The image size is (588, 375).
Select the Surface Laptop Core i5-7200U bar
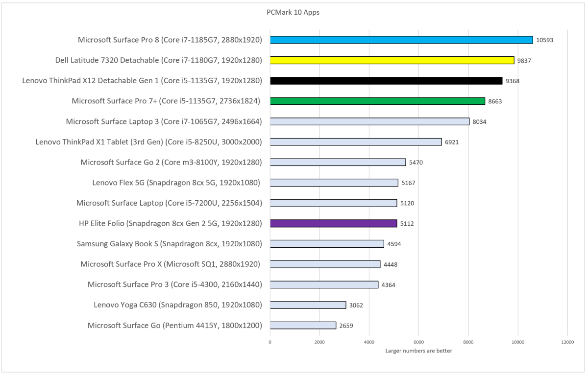333,203
